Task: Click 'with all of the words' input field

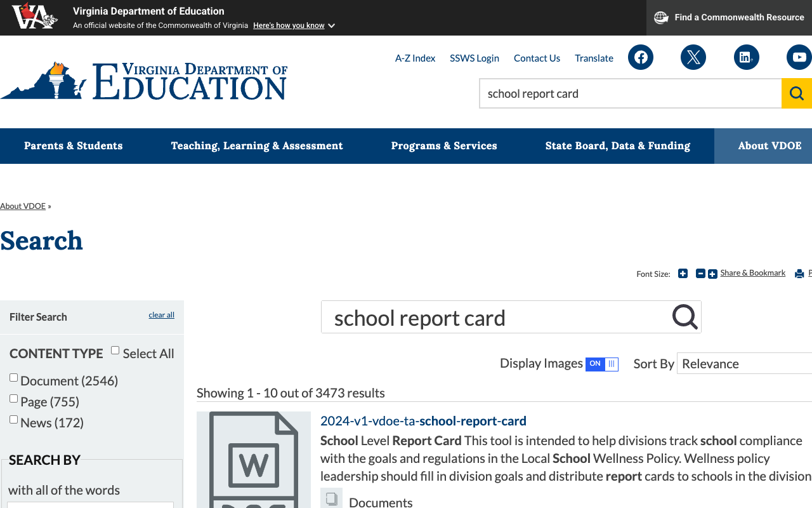Action: (x=90, y=505)
